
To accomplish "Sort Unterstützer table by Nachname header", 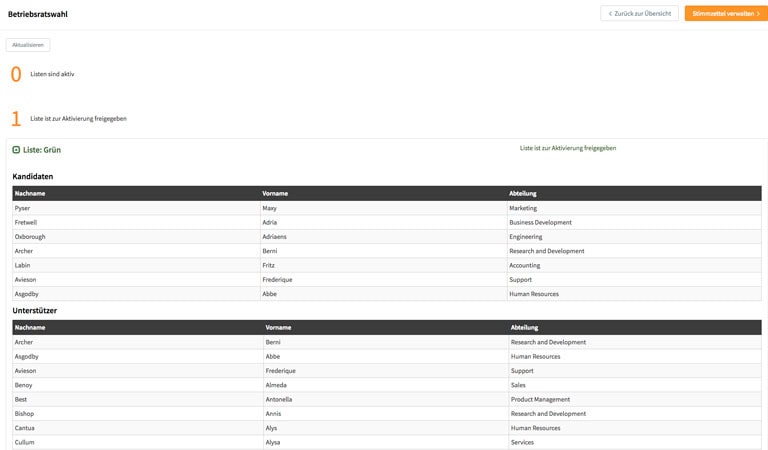I will coord(30,327).
